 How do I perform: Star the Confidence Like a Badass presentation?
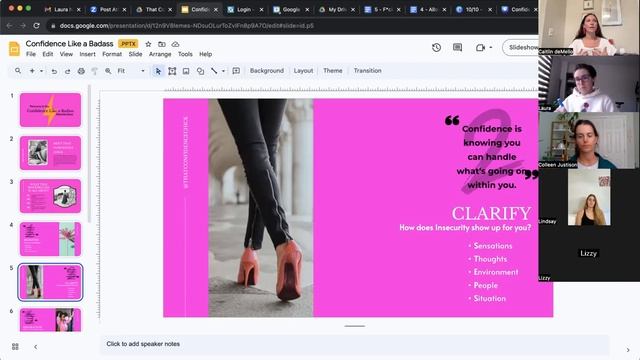(148, 44)
